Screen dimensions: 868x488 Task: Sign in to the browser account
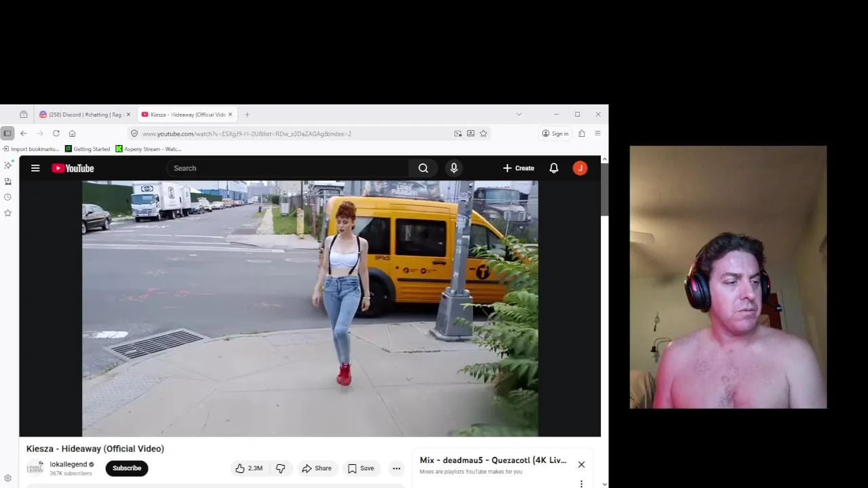point(555,134)
